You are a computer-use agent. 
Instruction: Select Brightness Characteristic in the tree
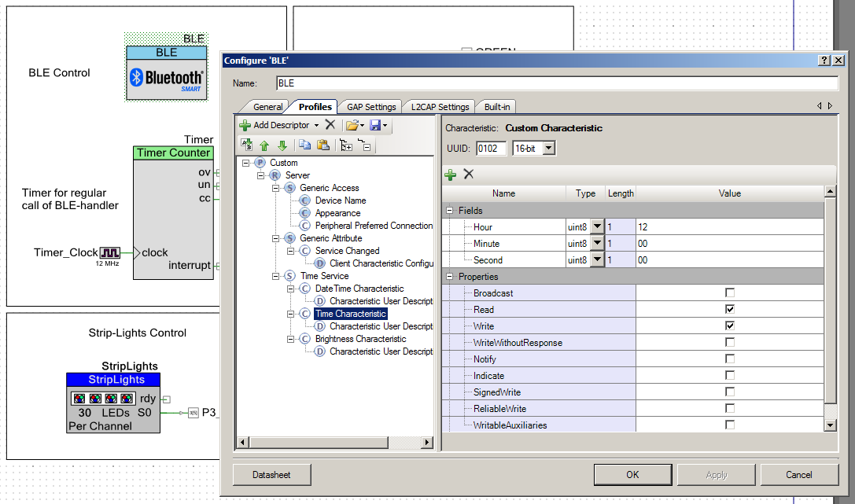coord(360,339)
